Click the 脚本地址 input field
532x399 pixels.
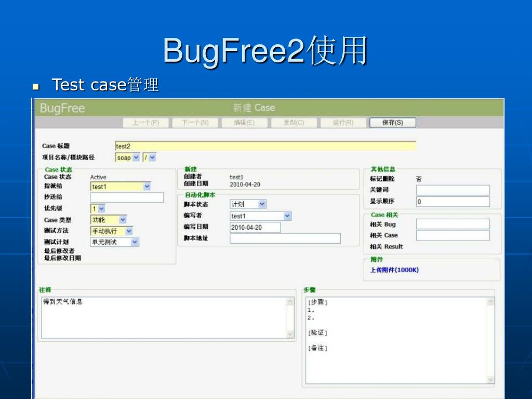(x=285, y=238)
